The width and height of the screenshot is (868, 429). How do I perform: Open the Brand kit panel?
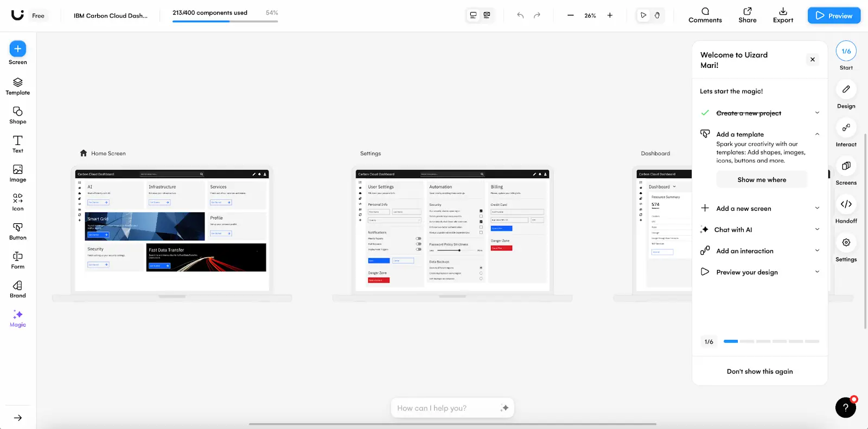click(x=18, y=289)
